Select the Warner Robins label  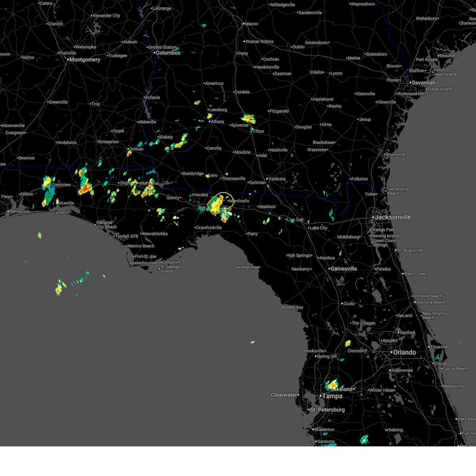tap(259, 41)
